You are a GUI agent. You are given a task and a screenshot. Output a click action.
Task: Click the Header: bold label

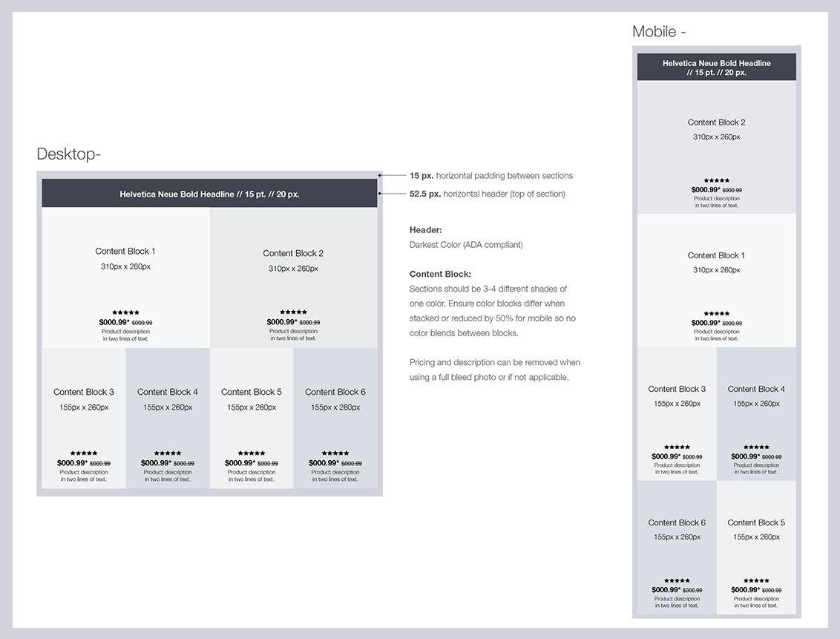pos(426,230)
